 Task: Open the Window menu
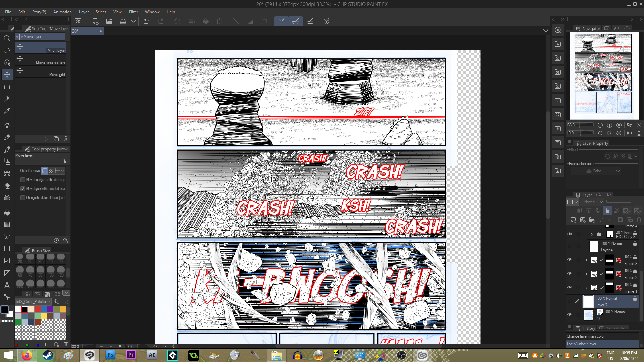pyautogui.click(x=152, y=12)
